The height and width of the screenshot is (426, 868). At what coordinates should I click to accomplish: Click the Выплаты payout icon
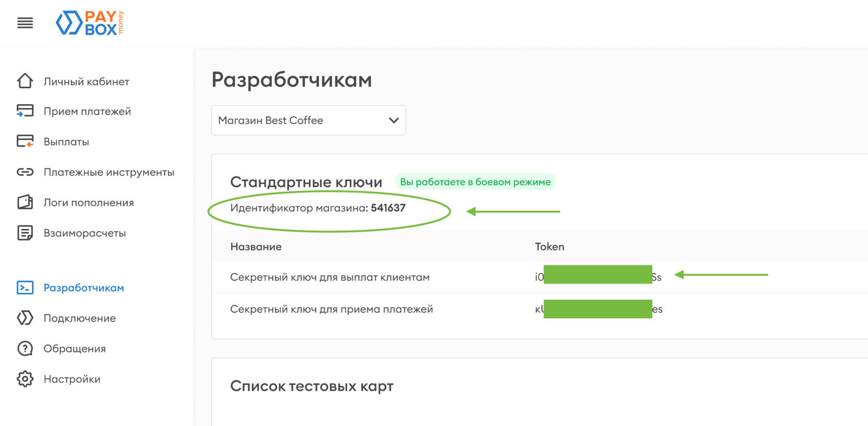(x=25, y=141)
